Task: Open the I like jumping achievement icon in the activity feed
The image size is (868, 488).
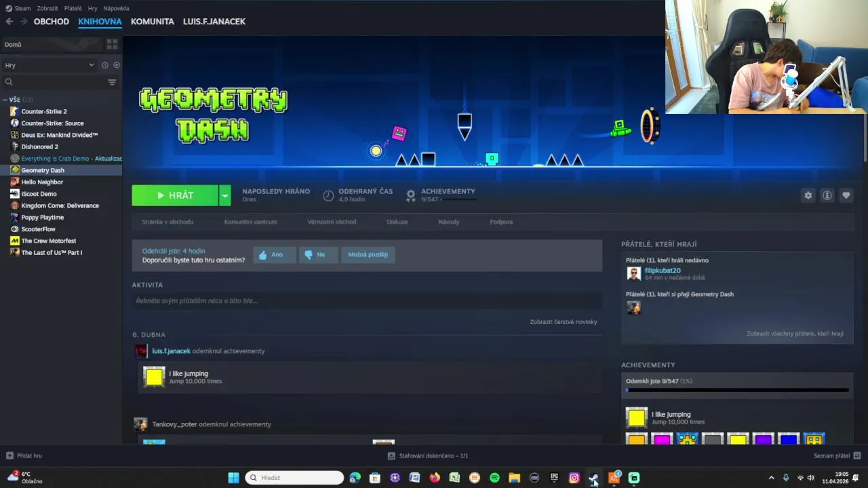Action: pyautogui.click(x=154, y=377)
